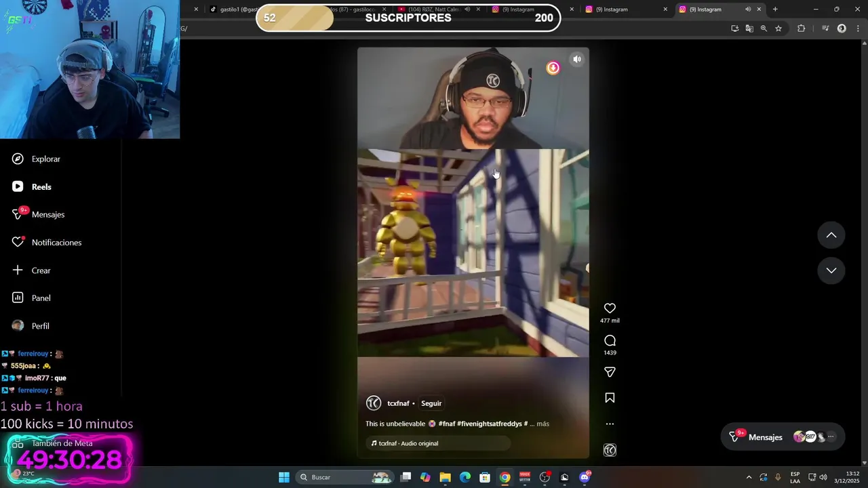Image resolution: width=868 pixels, height=488 pixels.
Task: Switch to TikTok gastilo1 tab
Action: [x=235, y=9]
